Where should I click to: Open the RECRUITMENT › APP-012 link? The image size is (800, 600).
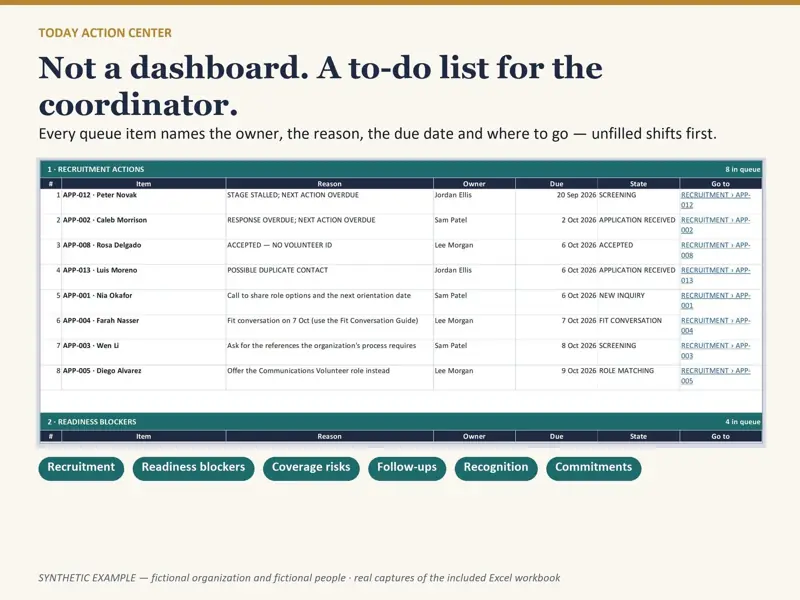(x=715, y=200)
